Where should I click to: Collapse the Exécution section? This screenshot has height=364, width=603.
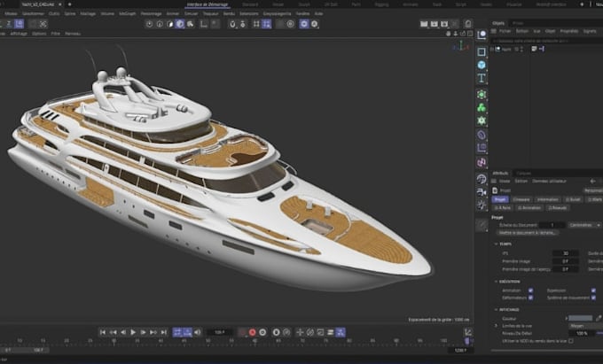(x=496, y=282)
